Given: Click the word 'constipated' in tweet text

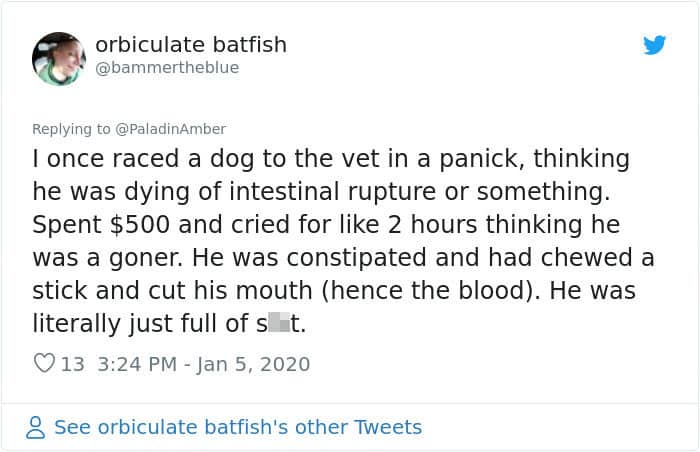Looking at the screenshot, I should (x=356, y=258).
